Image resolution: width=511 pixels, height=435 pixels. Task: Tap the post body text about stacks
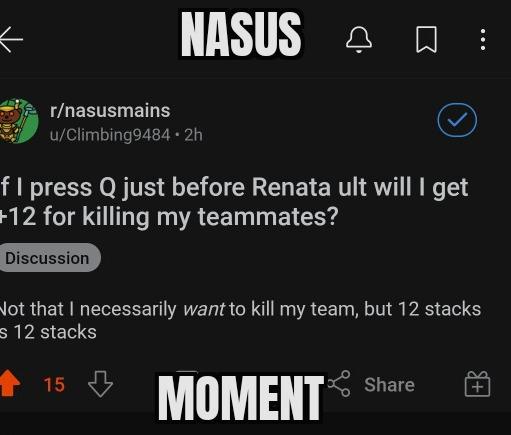pyautogui.click(x=240, y=320)
